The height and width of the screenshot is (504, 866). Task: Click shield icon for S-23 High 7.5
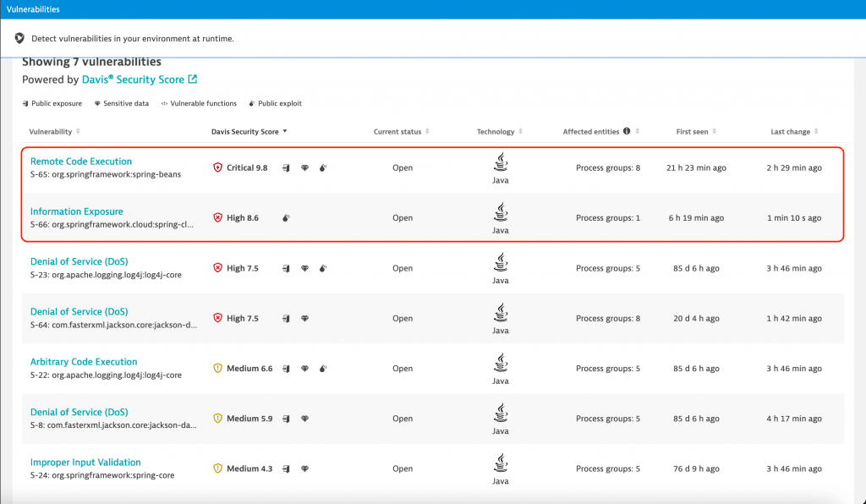coord(217,268)
